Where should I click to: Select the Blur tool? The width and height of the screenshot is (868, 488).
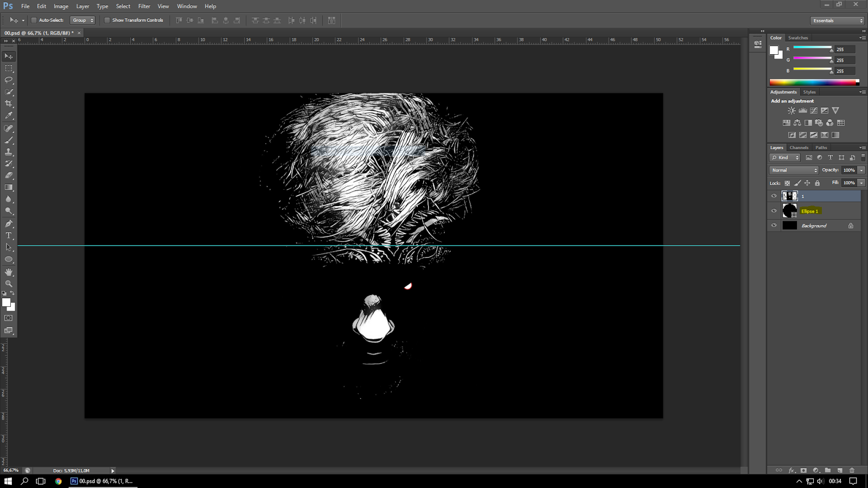pyautogui.click(x=9, y=199)
